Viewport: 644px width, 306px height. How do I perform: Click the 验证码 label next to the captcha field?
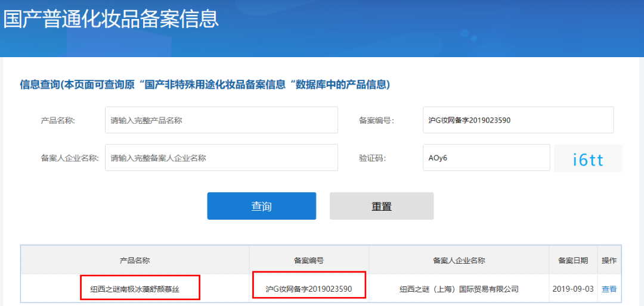(372, 158)
